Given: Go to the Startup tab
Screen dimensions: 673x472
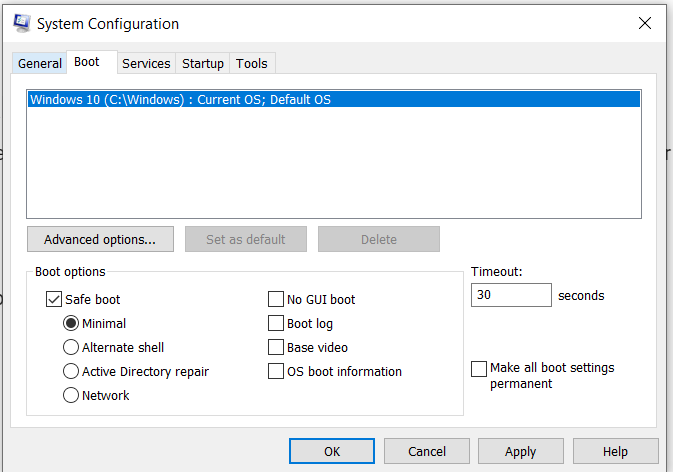Looking at the screenshot, I should 202,63.
